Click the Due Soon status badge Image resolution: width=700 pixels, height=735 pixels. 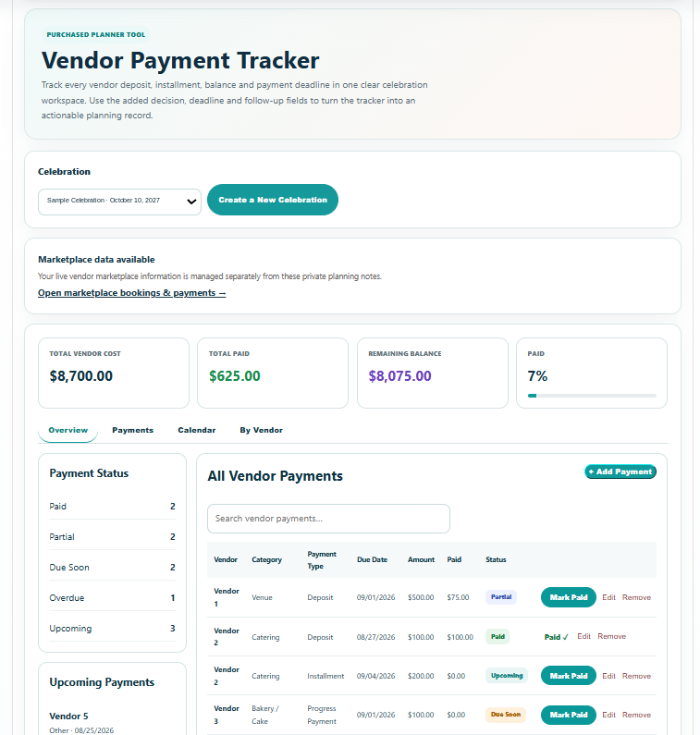[506, 715]
